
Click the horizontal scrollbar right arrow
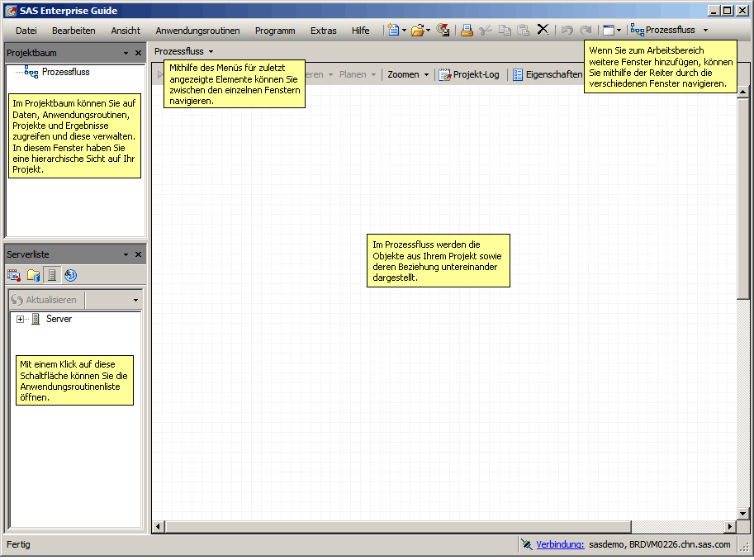pyautogui.click(x=730, y=527)
